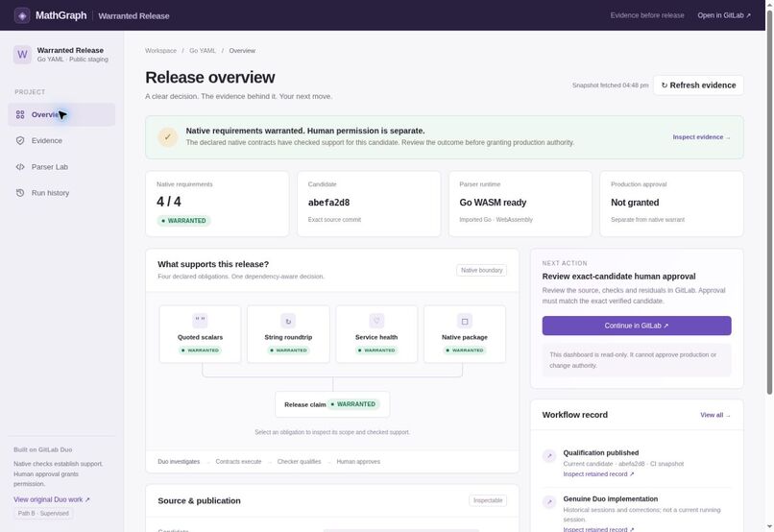Screen dimensions: 774x532
Task: Click the WARRANTED badge under 4 / 4
Action: tap(183, 221)
